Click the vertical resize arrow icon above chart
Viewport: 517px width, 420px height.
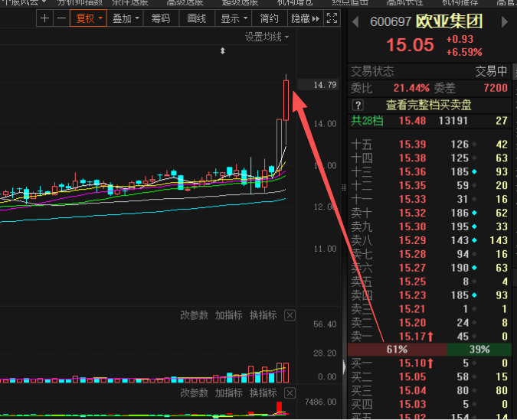[223, 50]
